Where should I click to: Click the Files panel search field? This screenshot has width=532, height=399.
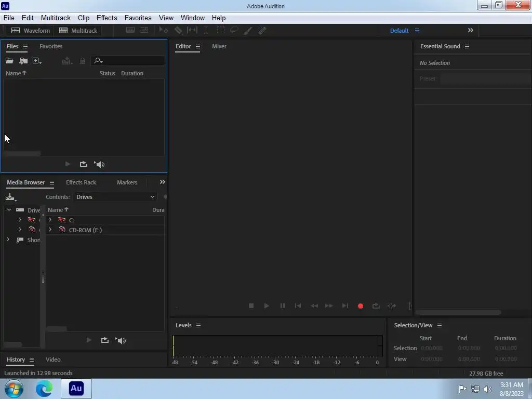click(128, 61)
